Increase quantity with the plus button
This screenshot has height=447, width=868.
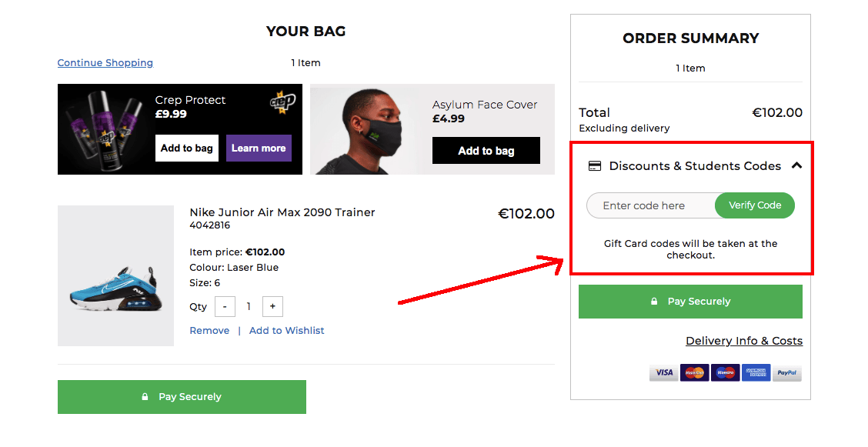(272, 307)
